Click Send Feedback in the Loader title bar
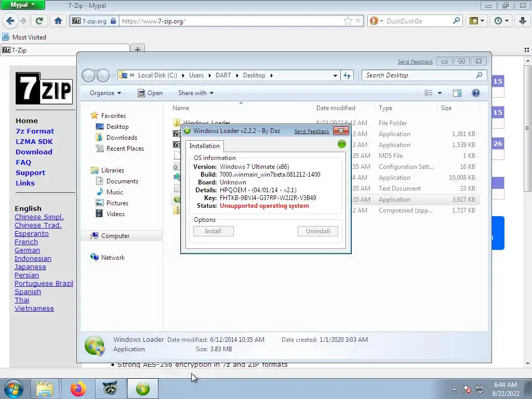Image resolution: width=532 pixels, height=399 pixels. point(312,131)
